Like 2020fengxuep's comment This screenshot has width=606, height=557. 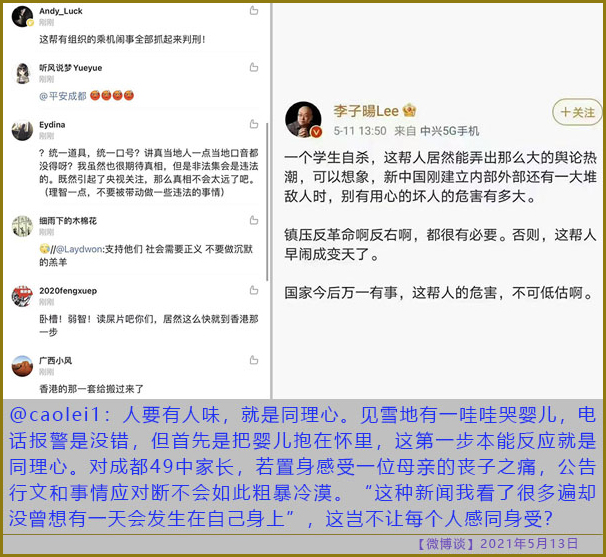point(254,290)
